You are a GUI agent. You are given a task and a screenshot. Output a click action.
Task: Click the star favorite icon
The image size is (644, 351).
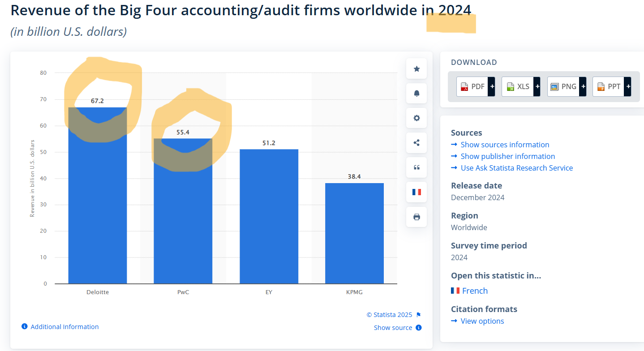coord(416,68)
